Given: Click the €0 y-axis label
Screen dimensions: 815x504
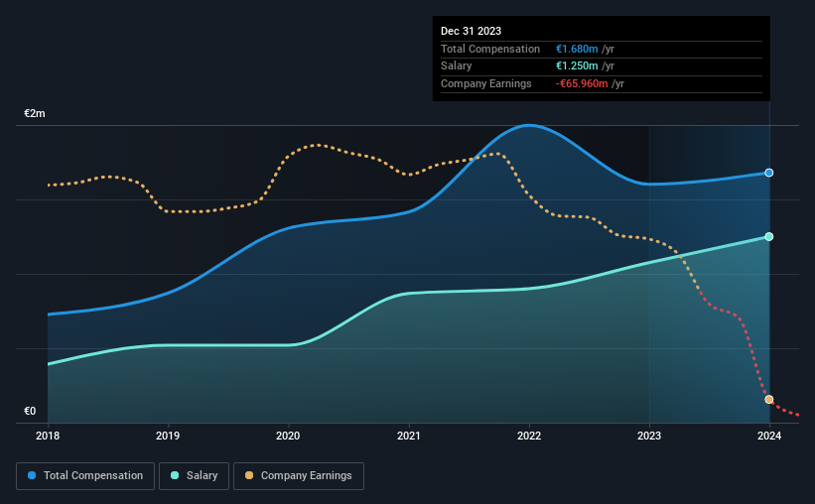Looking at the screenshot, I should 30,411.
